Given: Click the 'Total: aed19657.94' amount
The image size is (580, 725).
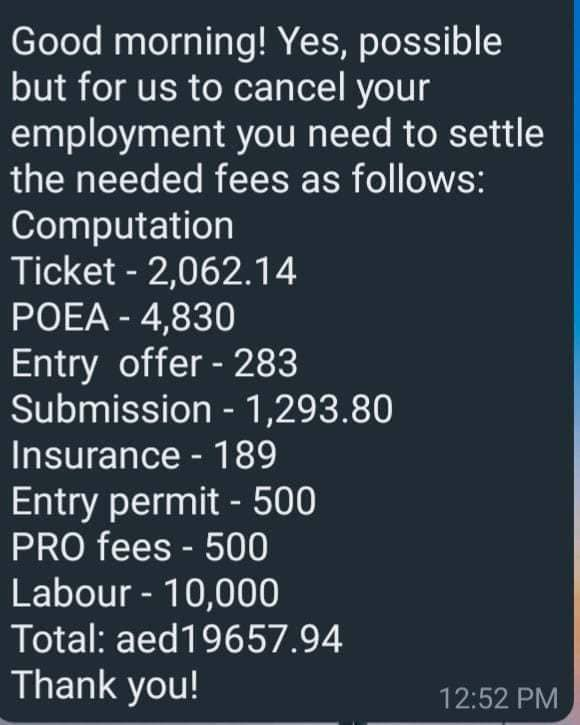Looking at the screenshot, I should 176,639.
